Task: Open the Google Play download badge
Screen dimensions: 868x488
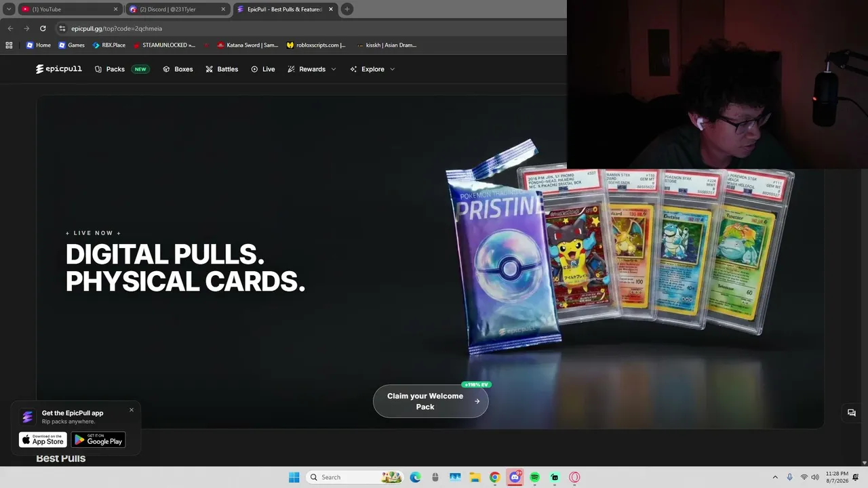Action: point(98,440)
